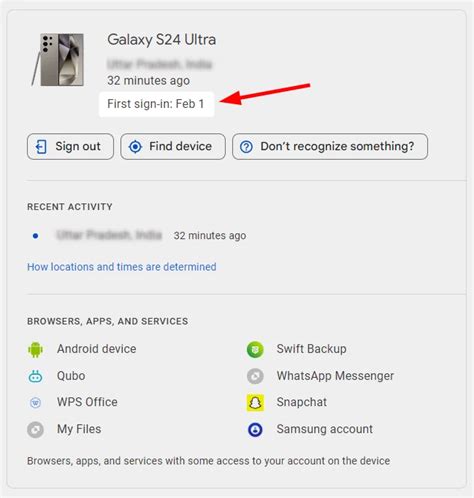The width and height of the screenshot is (474, 498).
Task: Click the Sign out button
Action: [x=70, y=147]
